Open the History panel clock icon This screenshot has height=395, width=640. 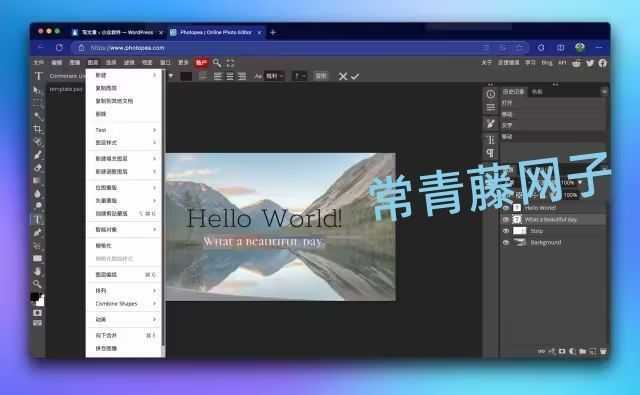(491, 94)
